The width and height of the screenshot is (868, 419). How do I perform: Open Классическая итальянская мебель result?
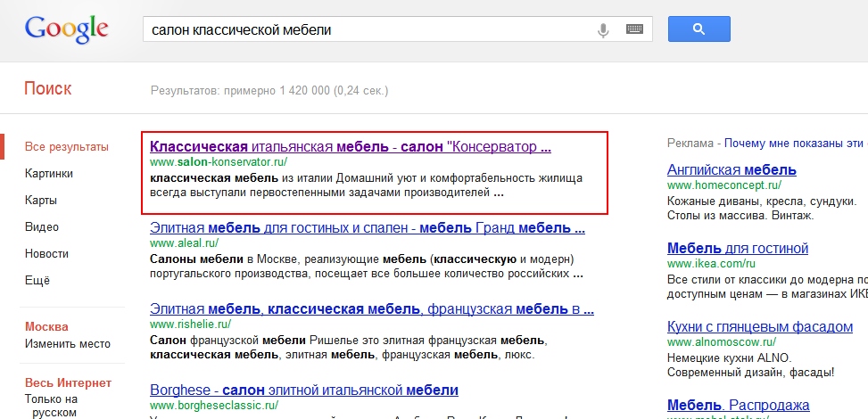click(x=351, y=147)
